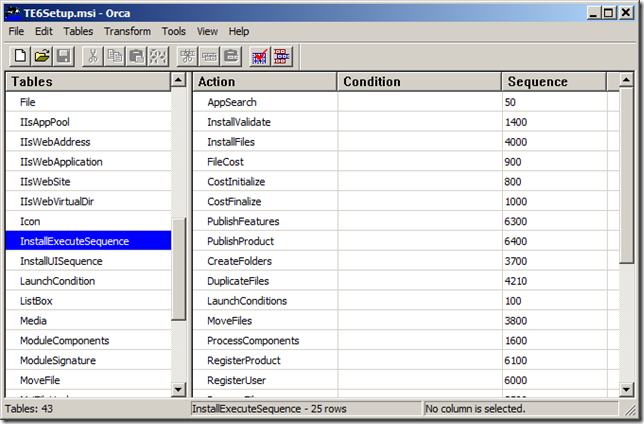
Task: Click the InstallFiles action cell
Action: (265, 142)
